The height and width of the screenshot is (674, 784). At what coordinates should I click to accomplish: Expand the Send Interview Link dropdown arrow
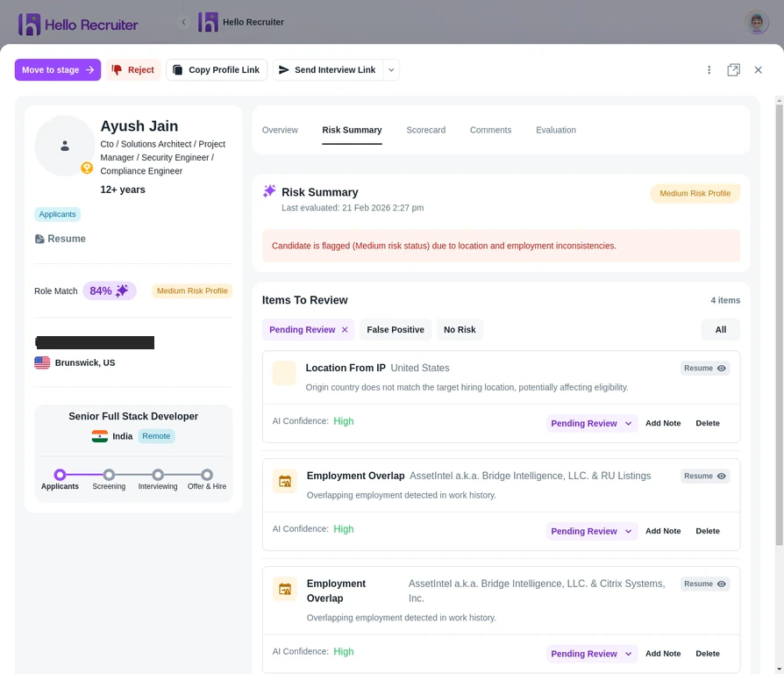pos(391,70)
